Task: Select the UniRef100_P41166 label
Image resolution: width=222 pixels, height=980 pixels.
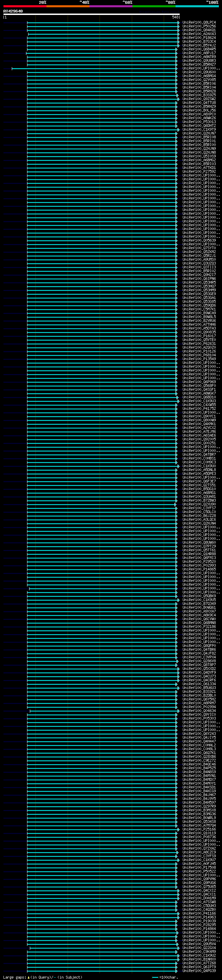Action: (x=199, y=913)
